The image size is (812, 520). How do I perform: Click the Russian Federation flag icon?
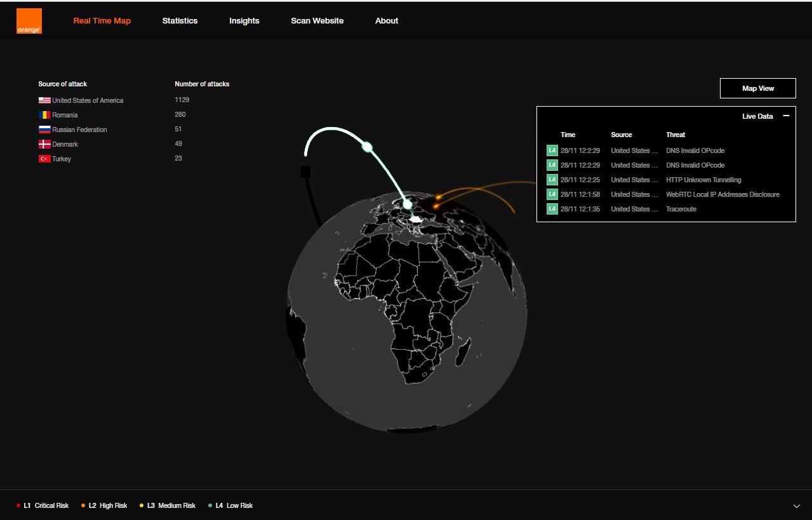pyautogui.click(x=44, y=130)
